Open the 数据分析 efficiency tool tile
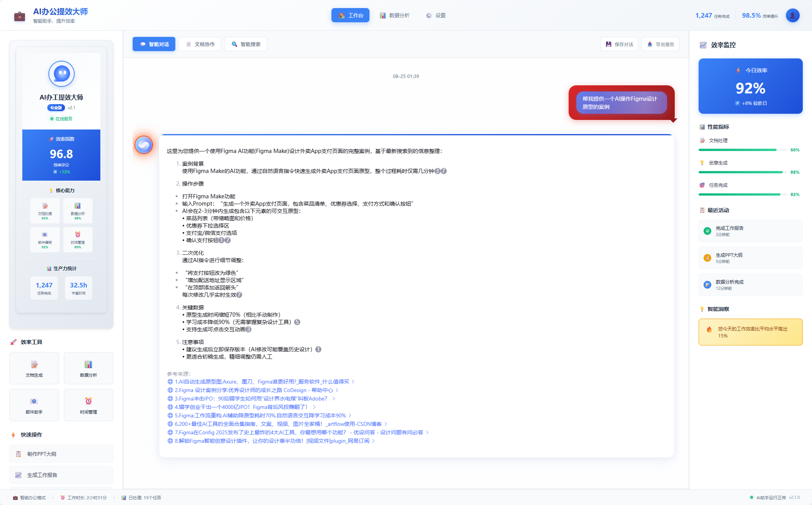This screenshot has width=812, height=505. pos(88,368)
